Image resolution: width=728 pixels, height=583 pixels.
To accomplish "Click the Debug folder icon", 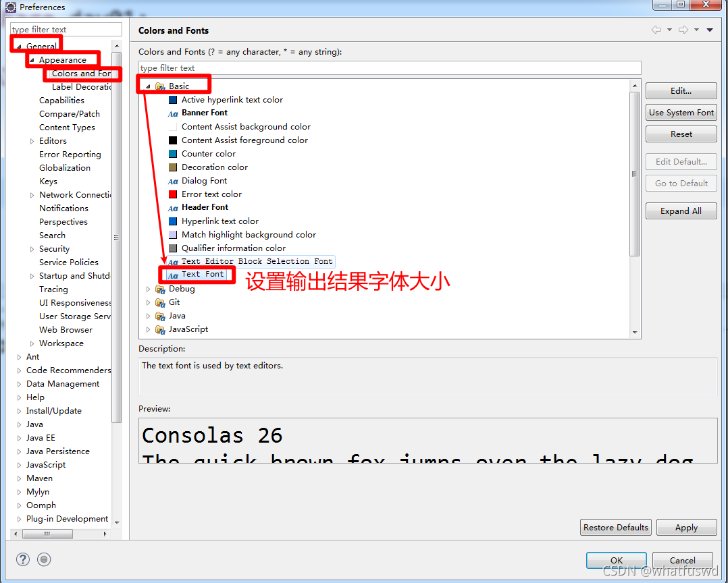I will (160, 289).
